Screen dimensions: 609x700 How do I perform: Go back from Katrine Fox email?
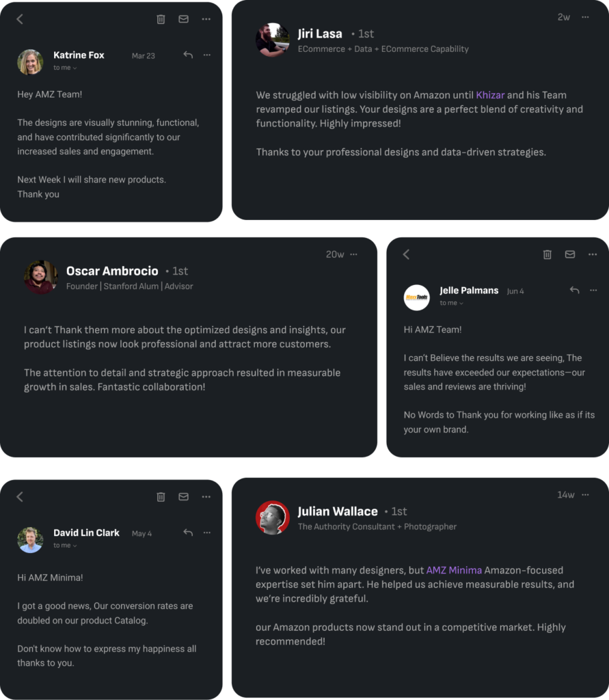(20, 19)
